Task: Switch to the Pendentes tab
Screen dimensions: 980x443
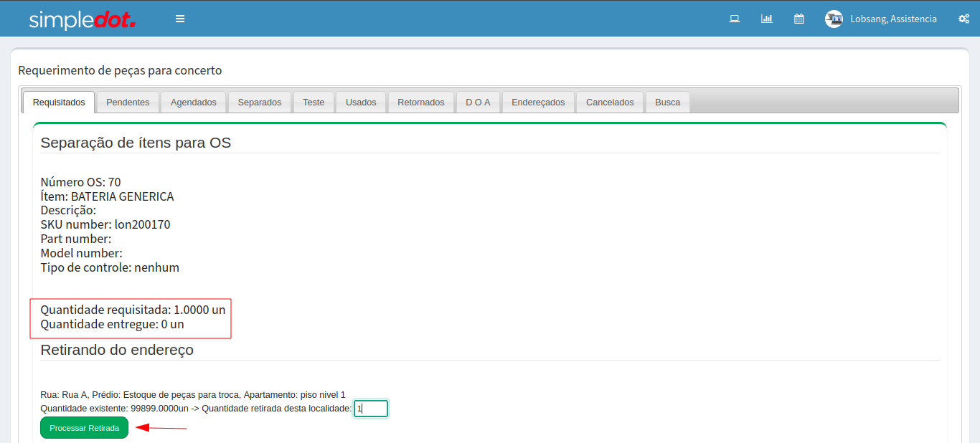Action: tap(128, 102)
